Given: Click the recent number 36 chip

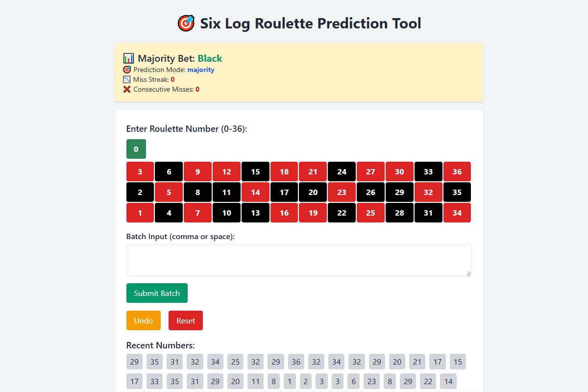Looking at the screenshot, I should (x=296, y=362).
